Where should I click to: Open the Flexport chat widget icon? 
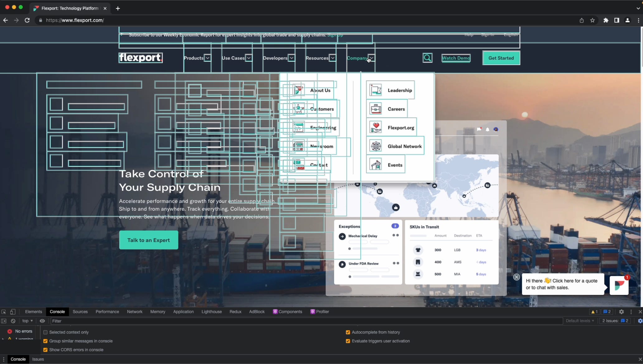pyautogui.click(x=619, y=285)
